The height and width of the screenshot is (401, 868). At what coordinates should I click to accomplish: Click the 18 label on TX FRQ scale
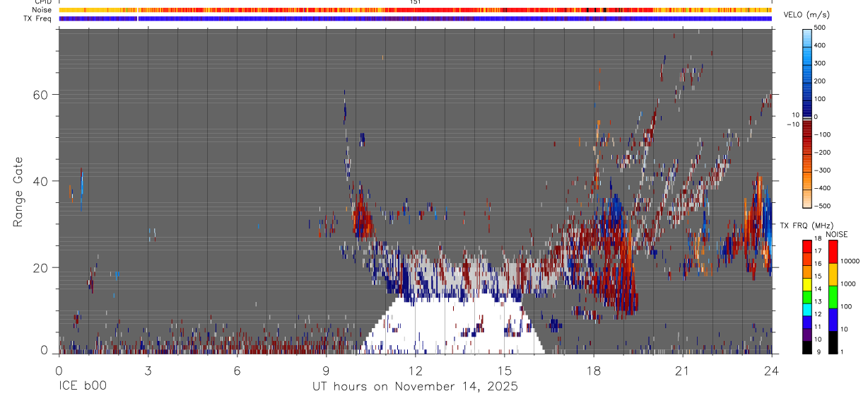(818, 240)
